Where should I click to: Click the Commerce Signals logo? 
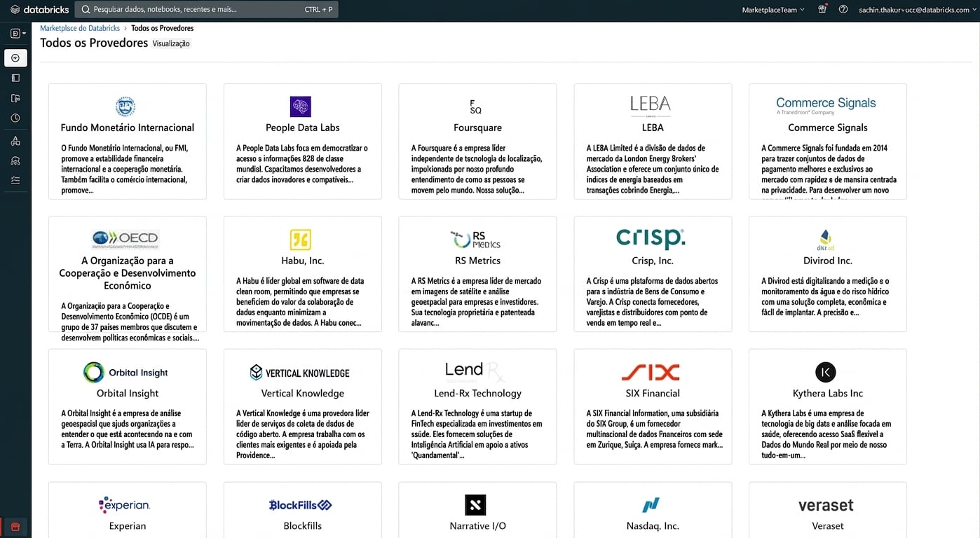tap(826, 106)
